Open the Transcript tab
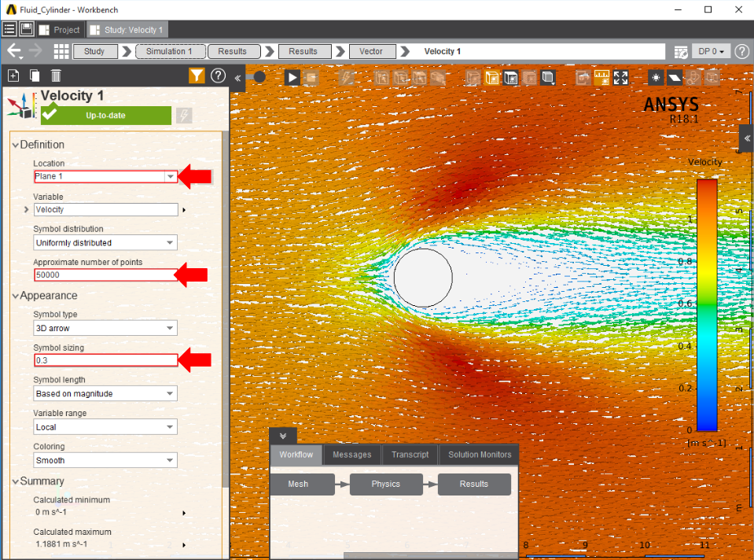The height and width of the screenshot is (560, 754). [x=410, y=455]
